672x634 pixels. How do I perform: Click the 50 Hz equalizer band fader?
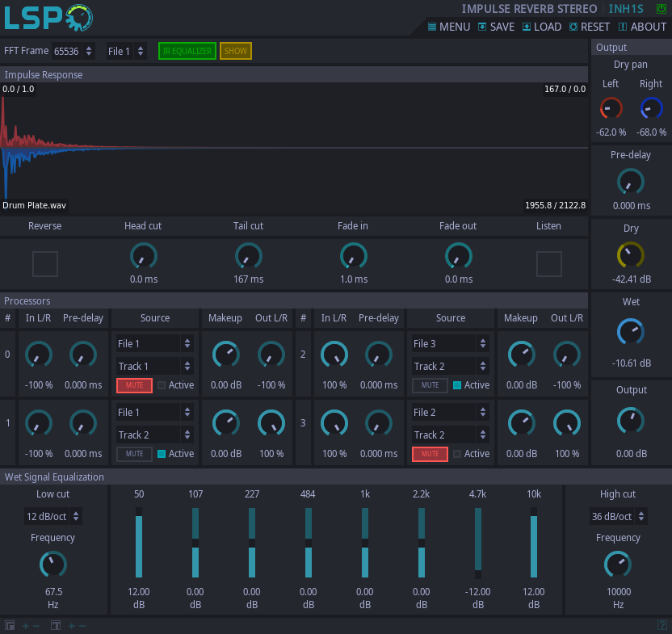coord(139,543)
